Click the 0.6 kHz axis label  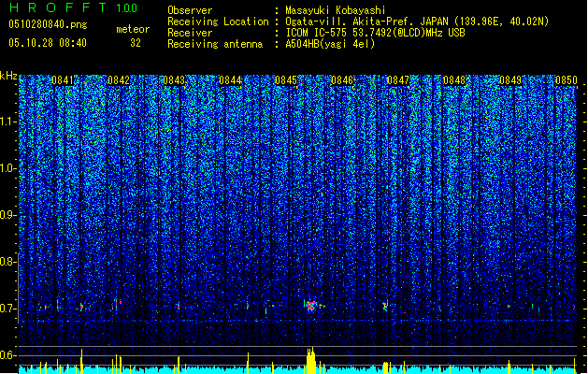[x=7, y=355]
